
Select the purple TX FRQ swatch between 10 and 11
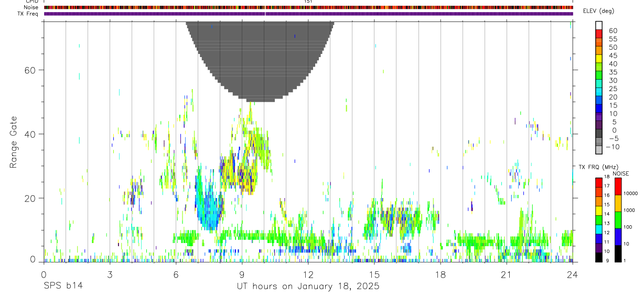[599, 248]
